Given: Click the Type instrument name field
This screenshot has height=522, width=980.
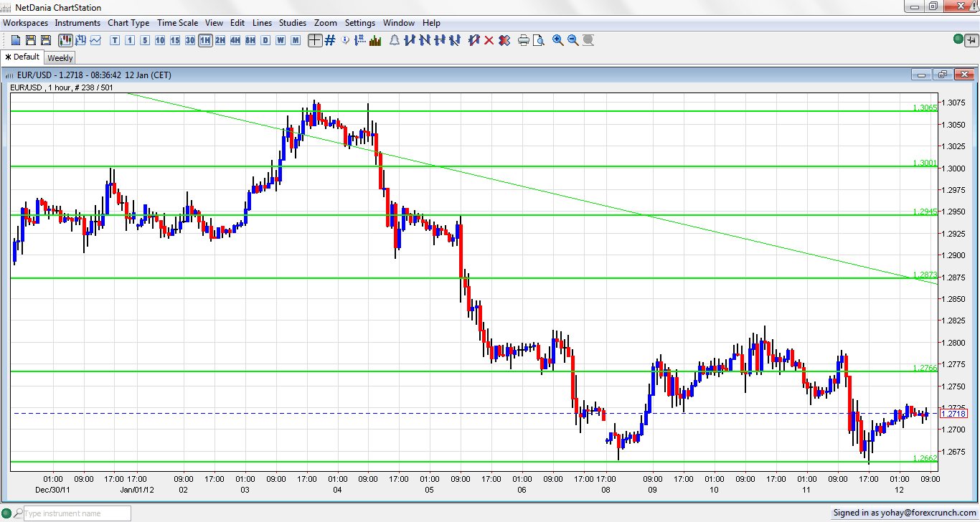Looking at the screenshot, I should [x=77, y=513].
